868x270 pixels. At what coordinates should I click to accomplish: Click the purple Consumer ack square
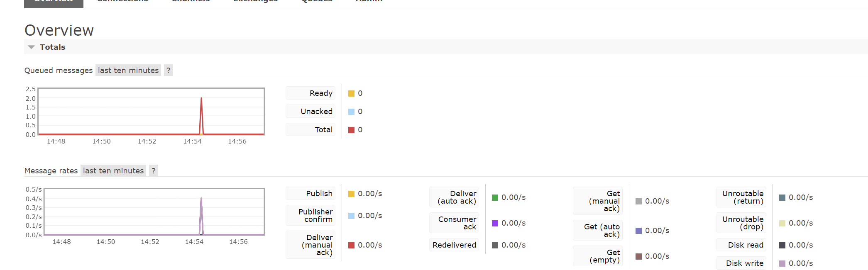[x=495, y=223]
